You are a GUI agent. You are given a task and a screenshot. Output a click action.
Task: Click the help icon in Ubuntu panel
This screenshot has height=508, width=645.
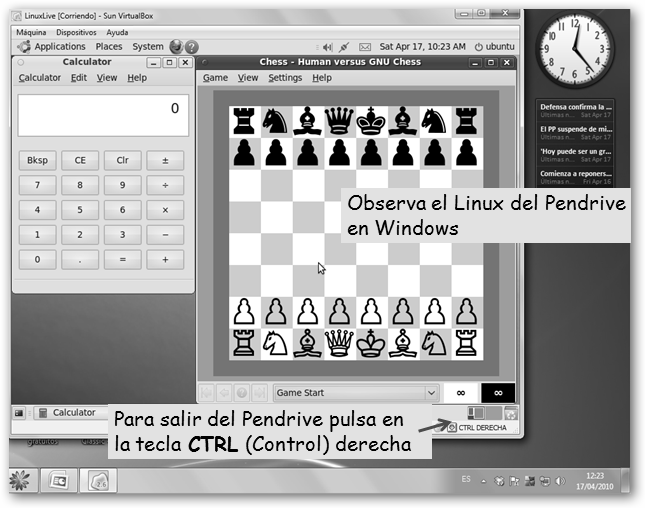point(191,47)
